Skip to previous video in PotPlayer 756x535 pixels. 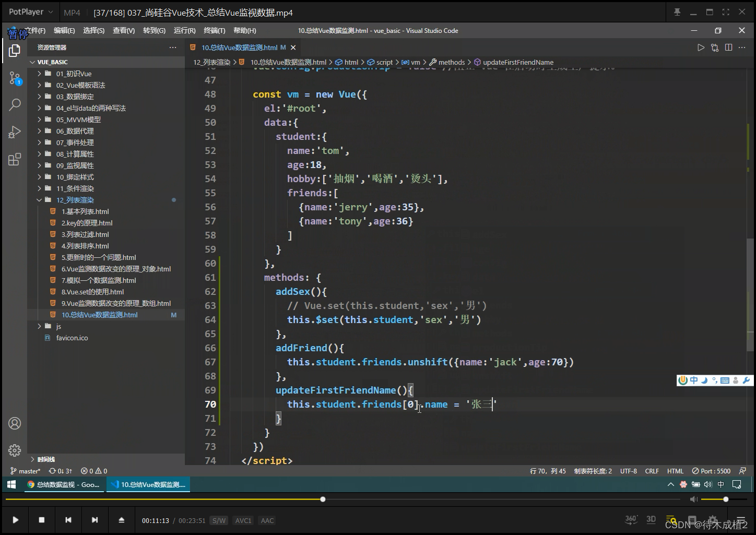68,520
